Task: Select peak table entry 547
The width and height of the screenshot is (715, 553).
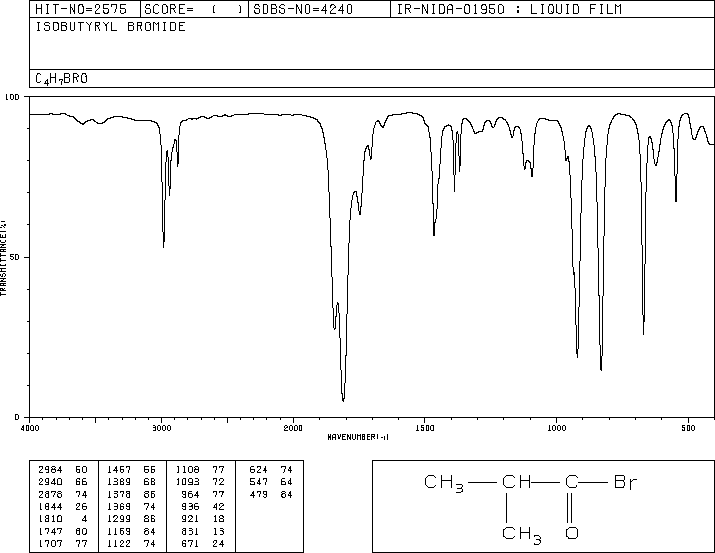Action: pos(259,482)
